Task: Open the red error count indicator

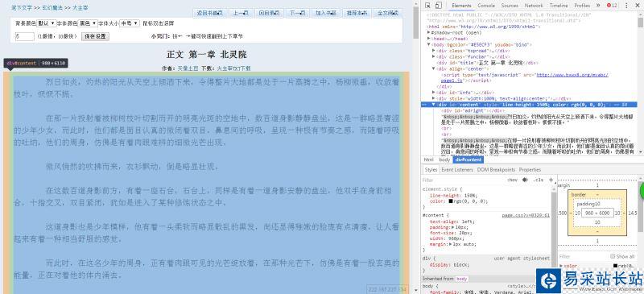Action: 612,6
